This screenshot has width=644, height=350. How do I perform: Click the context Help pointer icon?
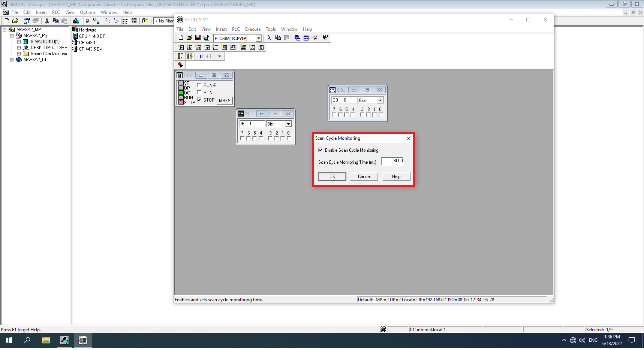pos(325,38)
